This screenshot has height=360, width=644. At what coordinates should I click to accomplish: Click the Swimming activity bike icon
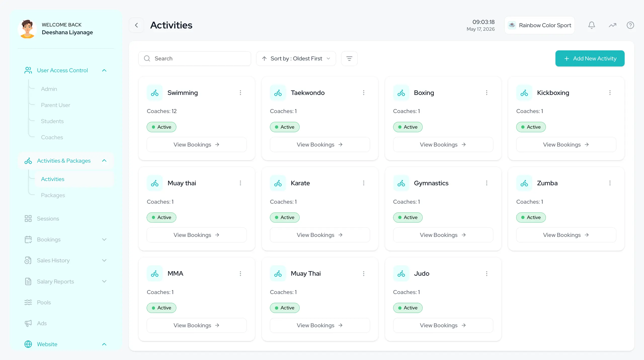(x=155, y=93)
